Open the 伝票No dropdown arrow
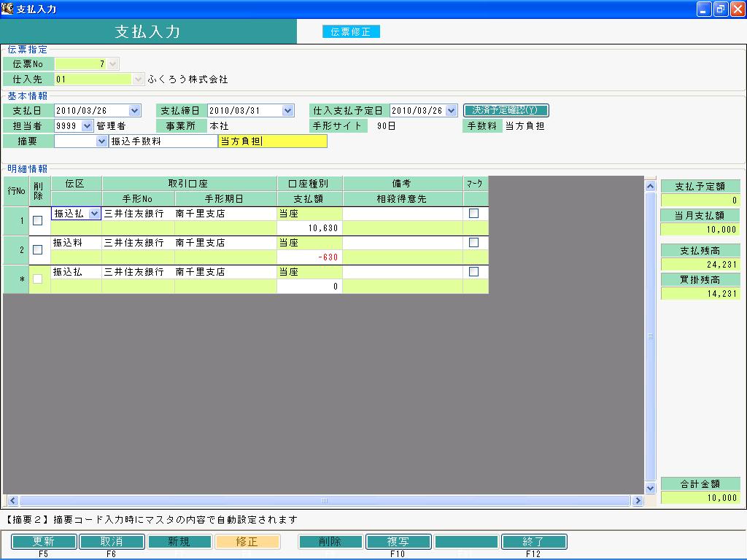The image size is (747, 560). [113, 64]
